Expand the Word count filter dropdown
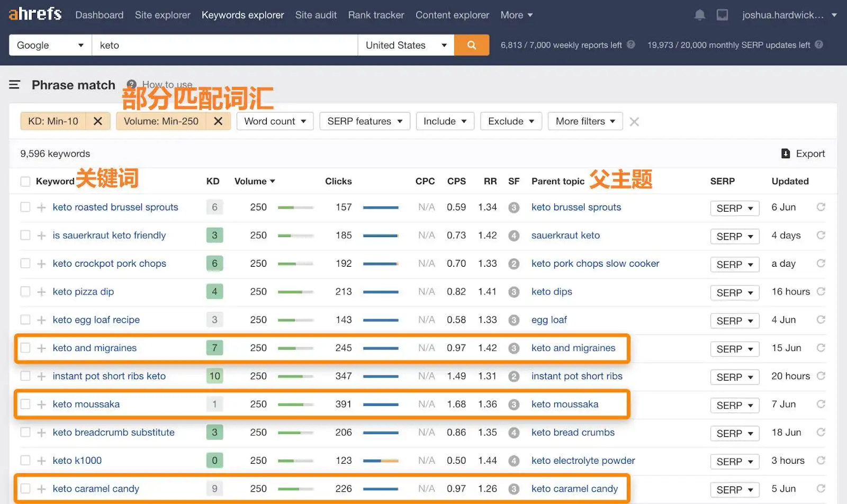The image size is (847, 504). [275, 121]
